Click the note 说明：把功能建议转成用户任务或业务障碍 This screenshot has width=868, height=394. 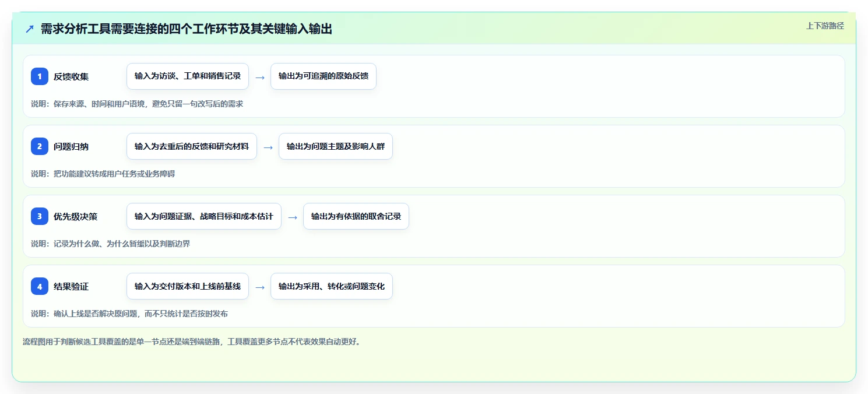103,174
